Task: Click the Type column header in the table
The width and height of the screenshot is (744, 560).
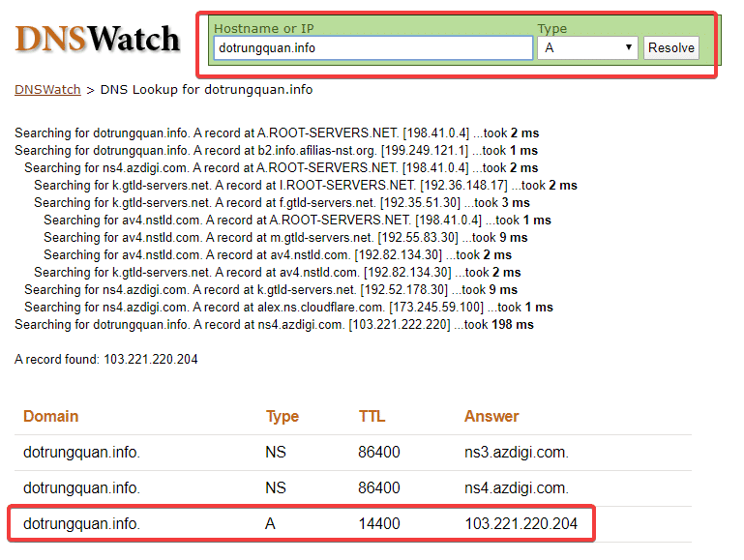Action: [x=283, y=416]
